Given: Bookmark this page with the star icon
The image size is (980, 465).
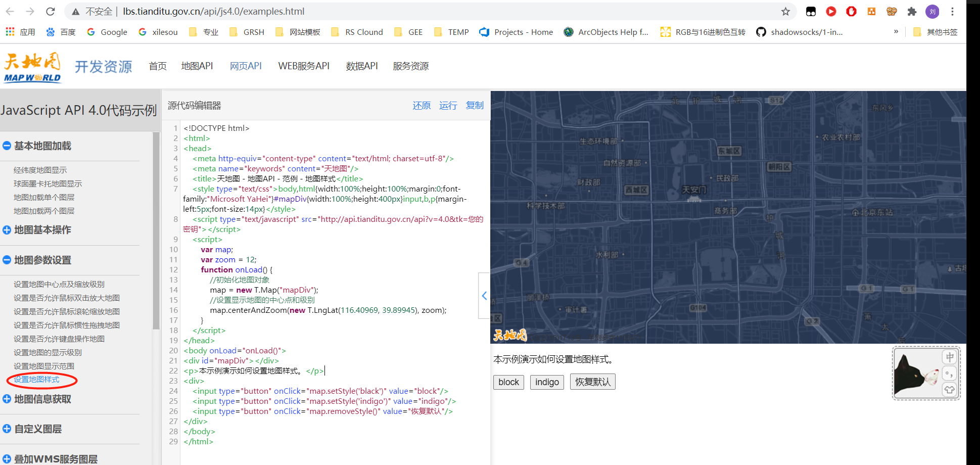Looking at the screenshot, I should point(785,11).
